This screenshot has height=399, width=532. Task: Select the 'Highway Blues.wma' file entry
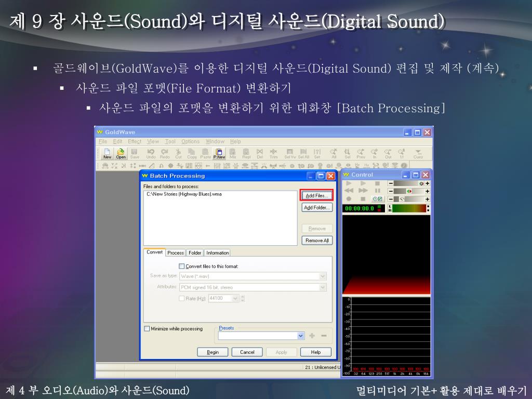point(184,194)
